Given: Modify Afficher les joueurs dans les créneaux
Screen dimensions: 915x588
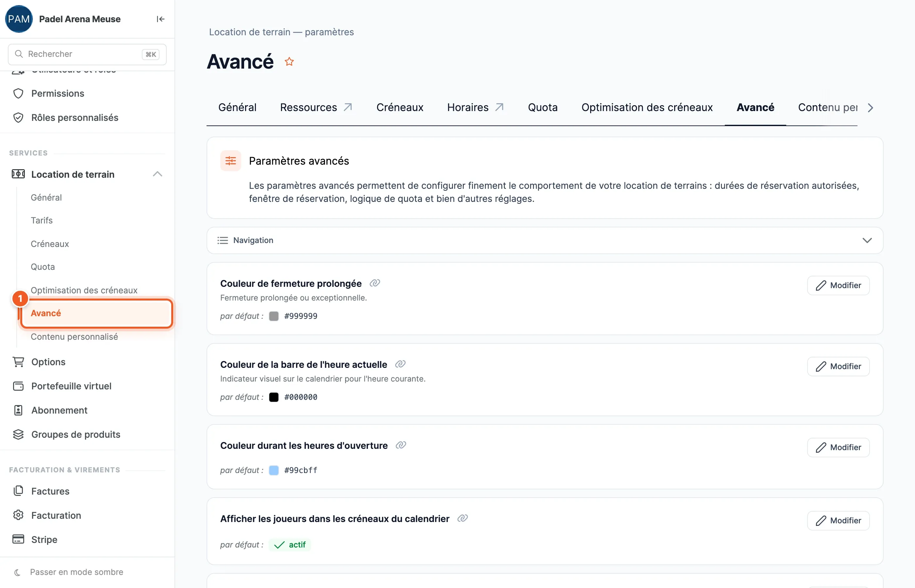Looking at the screenshot, I should (838, 520).
